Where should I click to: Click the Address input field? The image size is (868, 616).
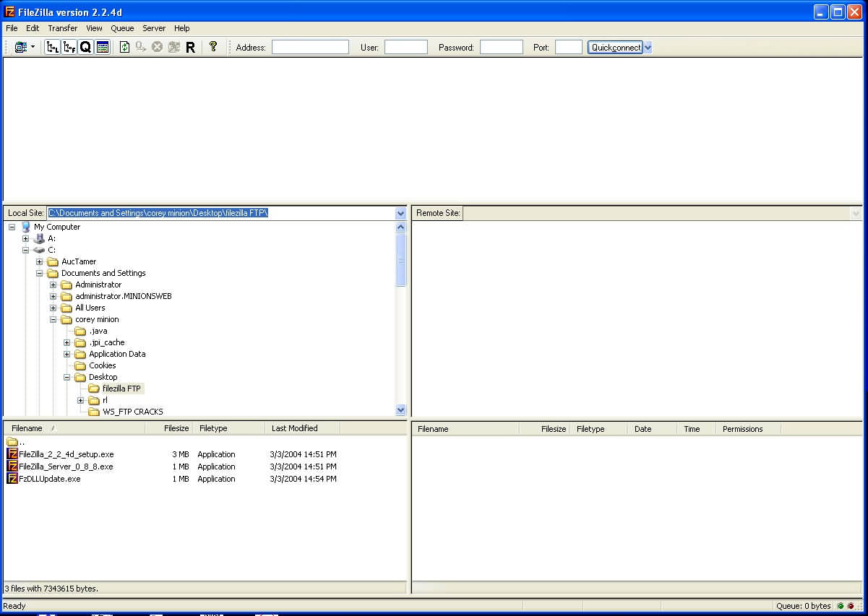[310, 47]
